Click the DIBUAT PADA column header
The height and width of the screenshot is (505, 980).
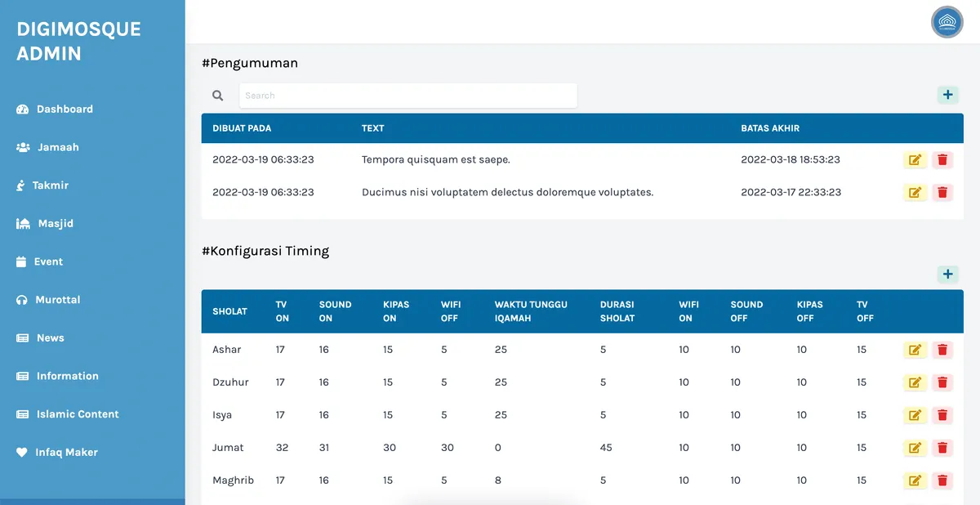(x=242, y=128)
